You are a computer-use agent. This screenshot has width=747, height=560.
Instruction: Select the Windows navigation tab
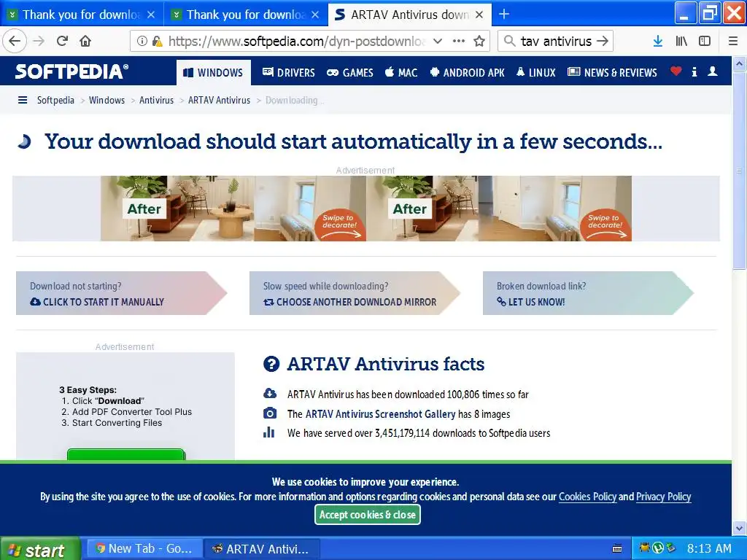214,72
